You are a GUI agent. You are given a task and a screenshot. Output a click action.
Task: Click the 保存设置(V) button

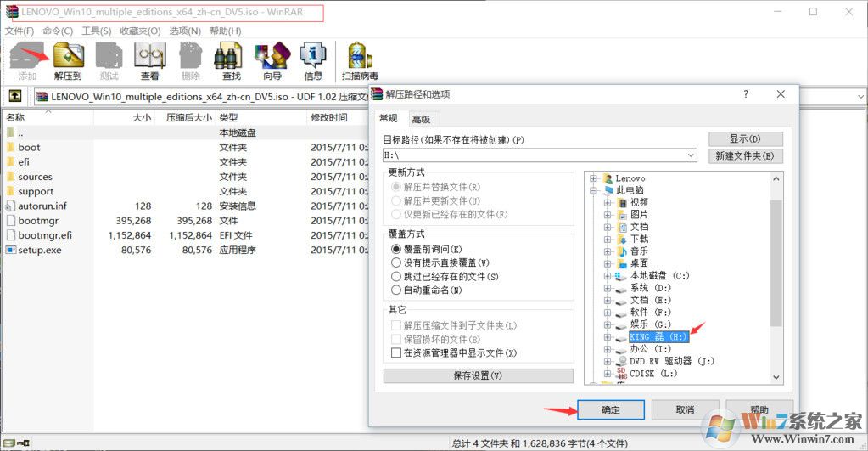pyautogui.click(x=478, y=375)
